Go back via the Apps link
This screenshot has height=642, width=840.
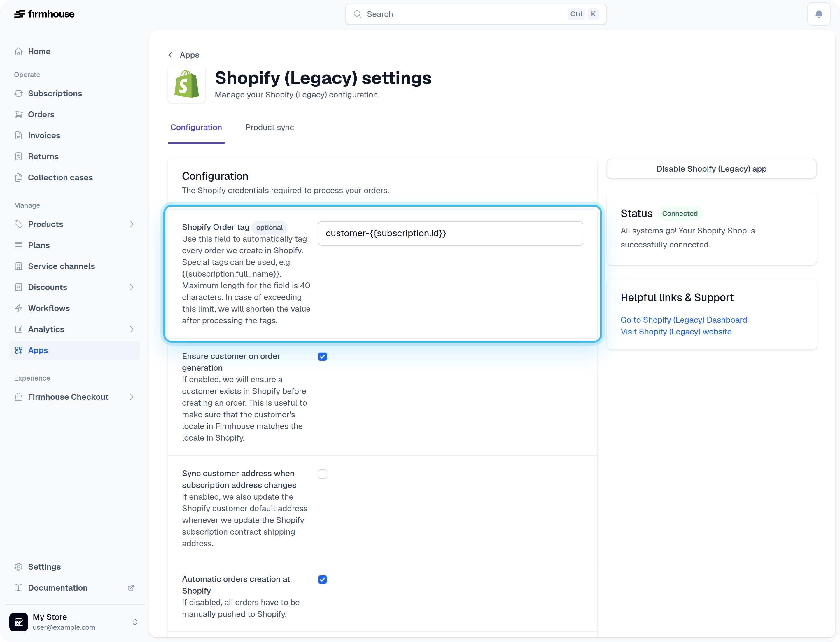[184, 55]
